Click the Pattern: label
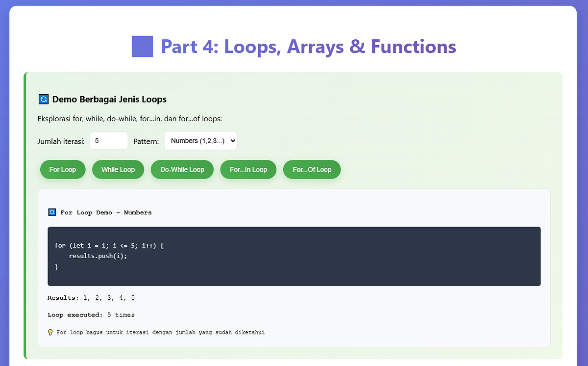The image size is (588, 366). tap(146, 141)
